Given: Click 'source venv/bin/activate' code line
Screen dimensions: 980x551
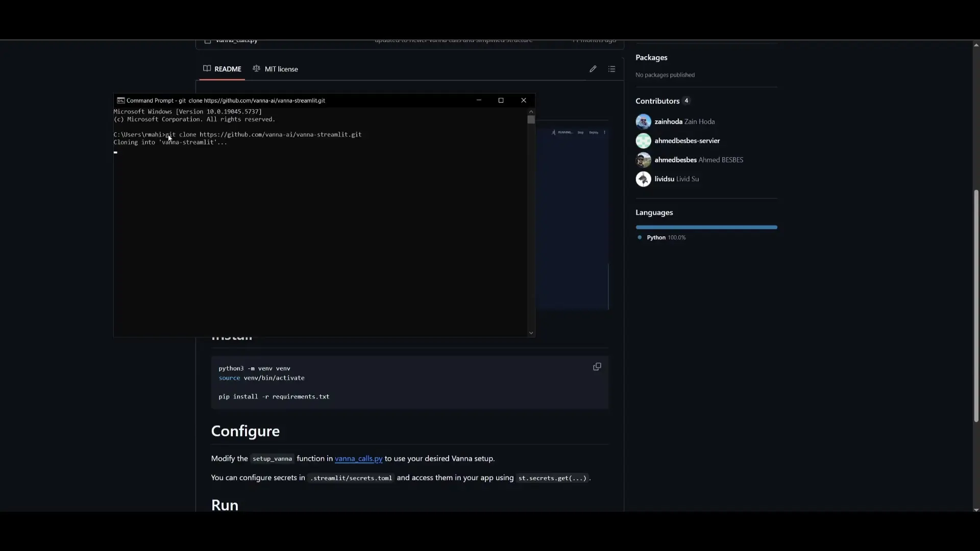Looking at the screenshot, I should pyautogui.click(x=261, y=378).
